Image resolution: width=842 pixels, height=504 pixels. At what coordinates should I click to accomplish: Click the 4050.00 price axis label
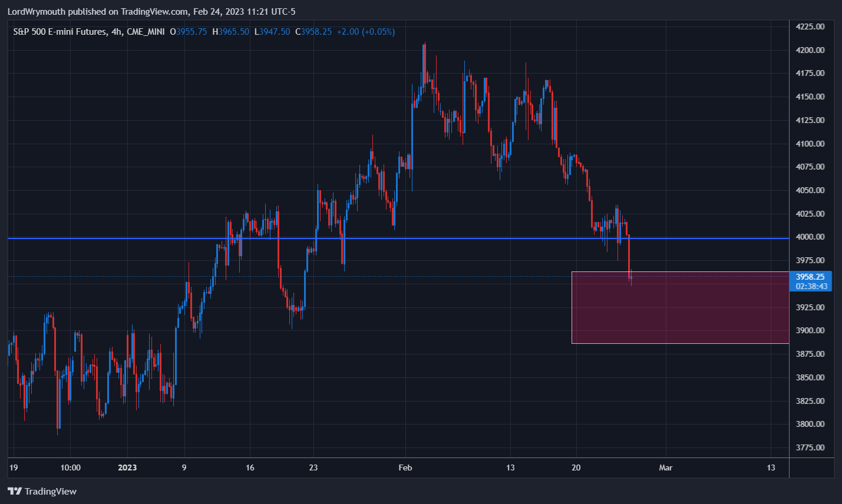click(810, 190)
